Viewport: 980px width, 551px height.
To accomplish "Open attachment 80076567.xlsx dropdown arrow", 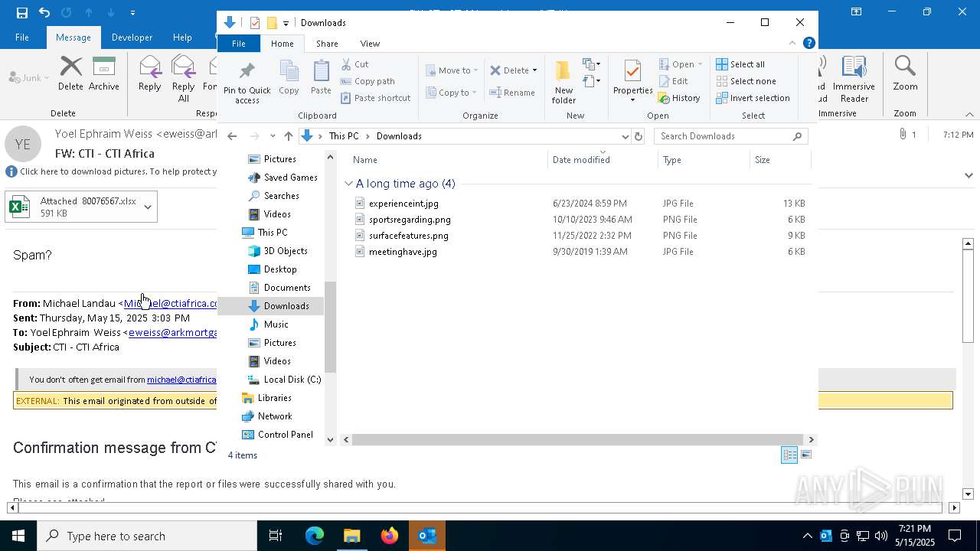I will [x=148, y=207].
